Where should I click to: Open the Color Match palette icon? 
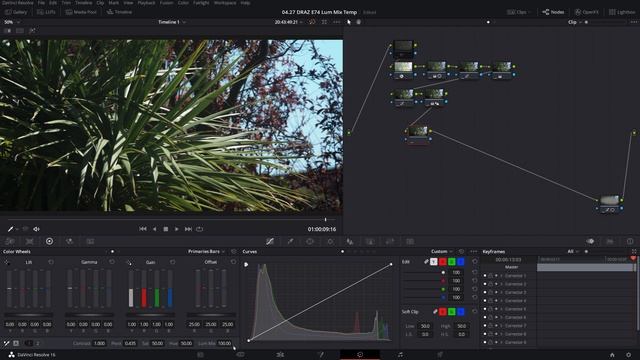click(29, 241)
